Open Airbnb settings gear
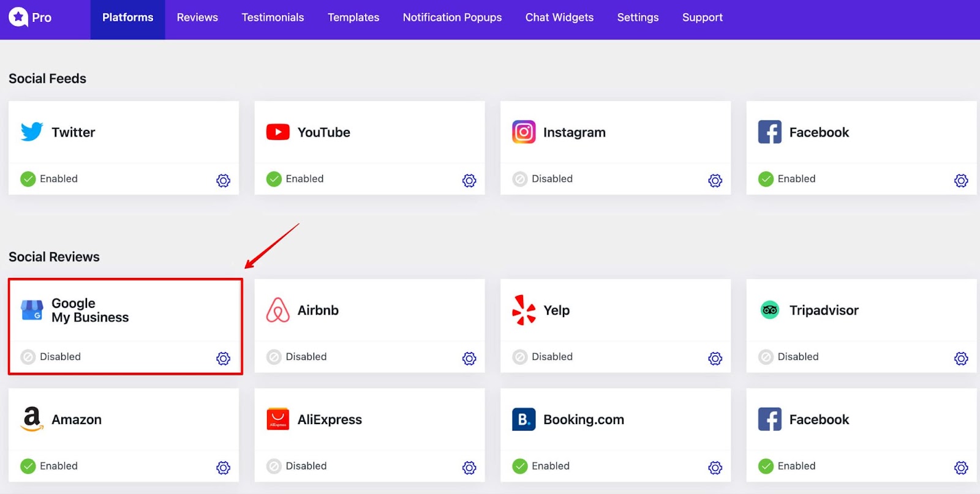The image size is (980, 494). pyautogui.click(x=469, y=359)
